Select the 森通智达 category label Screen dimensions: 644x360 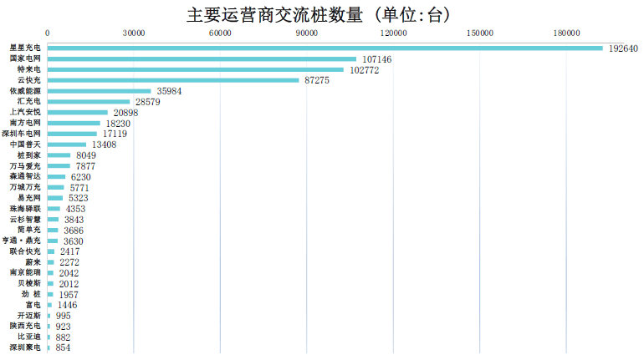tap(25, 176)
